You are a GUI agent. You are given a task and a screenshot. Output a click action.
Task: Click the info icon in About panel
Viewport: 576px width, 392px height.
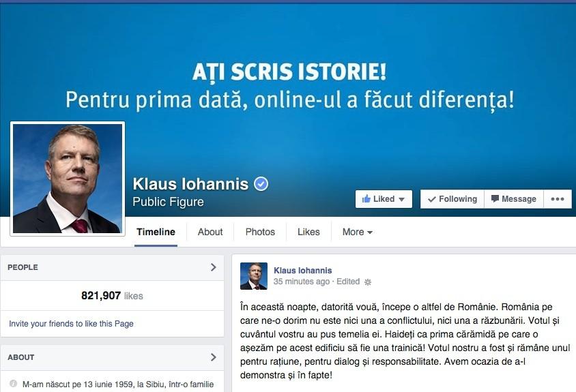click(14, 384)
